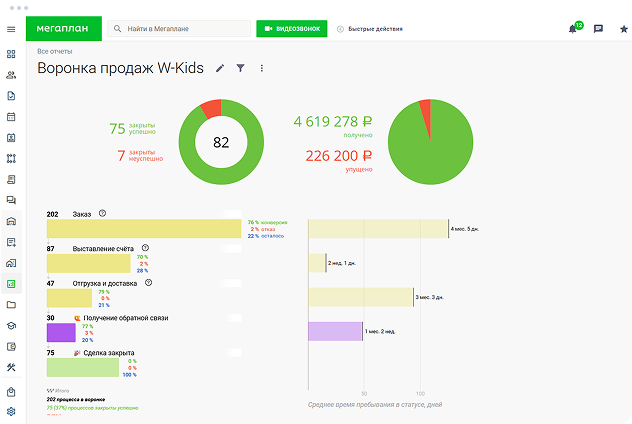Click the green Сделка закрыта funnel bar
Viewport: 632px width, 424px height.
pos(83,367)
